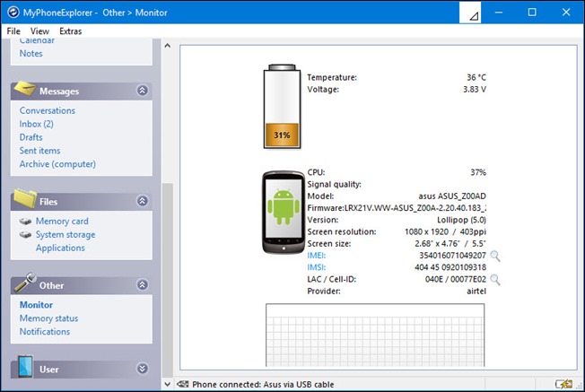Open Notifications under Other
585x392 pixels.
coord(45,332)
